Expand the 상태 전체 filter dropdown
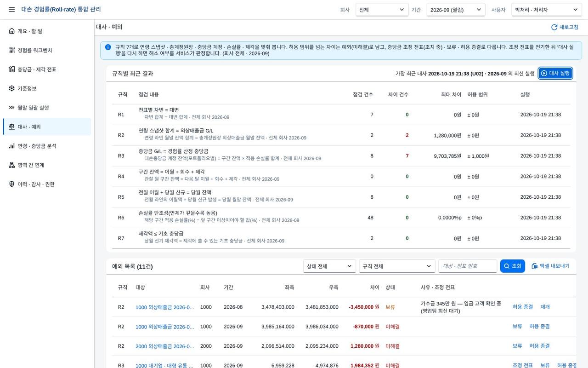The height and width of the screenshot is (368, 588). tap(329, 266)
